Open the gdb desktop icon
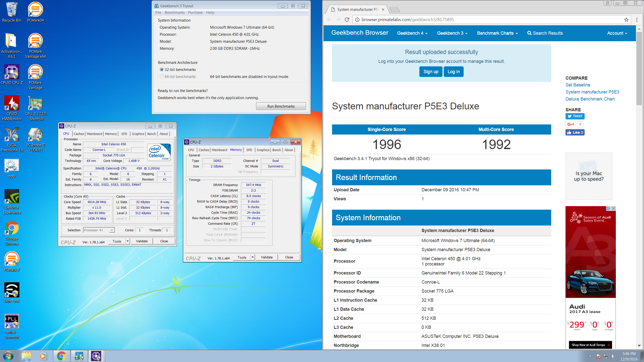This screenshot has width=644, height=362. tap(12, 168)
